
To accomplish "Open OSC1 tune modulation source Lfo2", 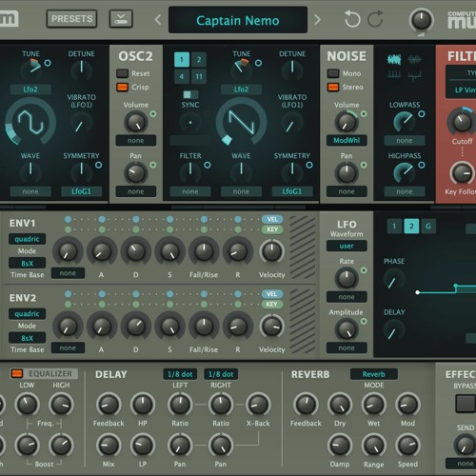I will (30, 89).
